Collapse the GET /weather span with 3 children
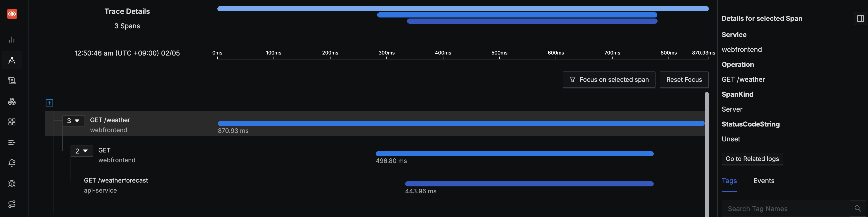This screenshot has height=217, width=868. (73, 121)
